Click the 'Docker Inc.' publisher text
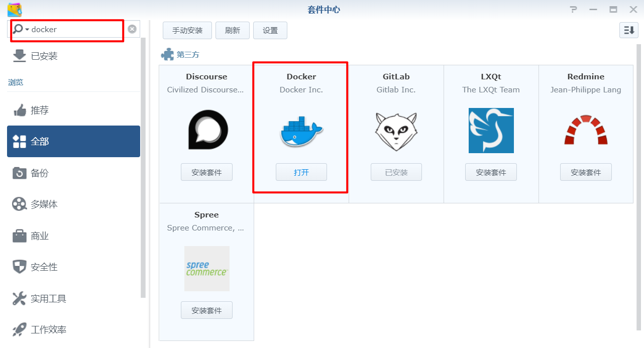Viewport: 644px width, 348px height. pyautogui.click(x=301, y=89)
